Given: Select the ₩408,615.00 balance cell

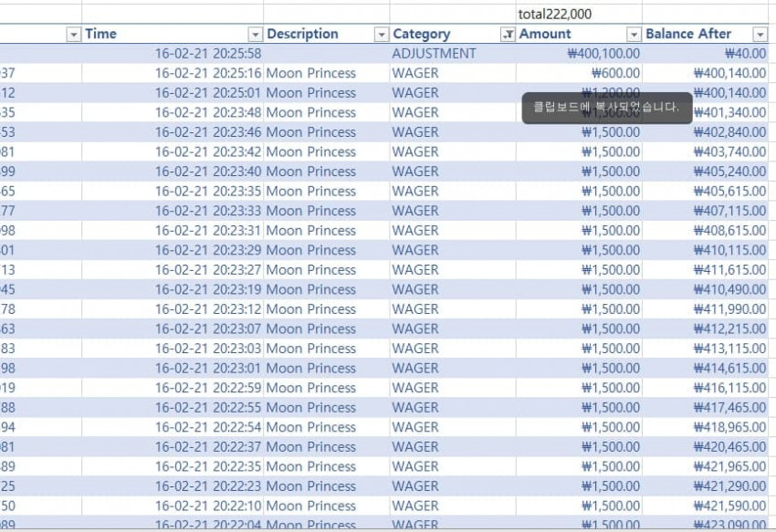Looking at the screenshot, I should click(705, 231).
